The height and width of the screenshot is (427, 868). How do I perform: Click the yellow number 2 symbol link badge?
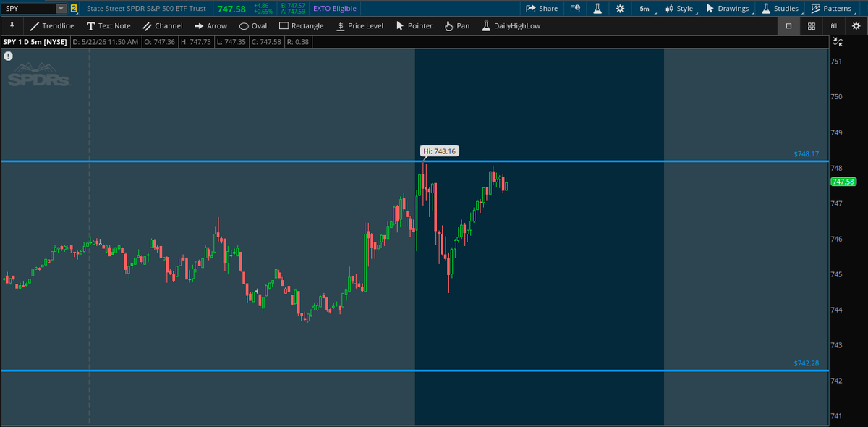point(74,9)
